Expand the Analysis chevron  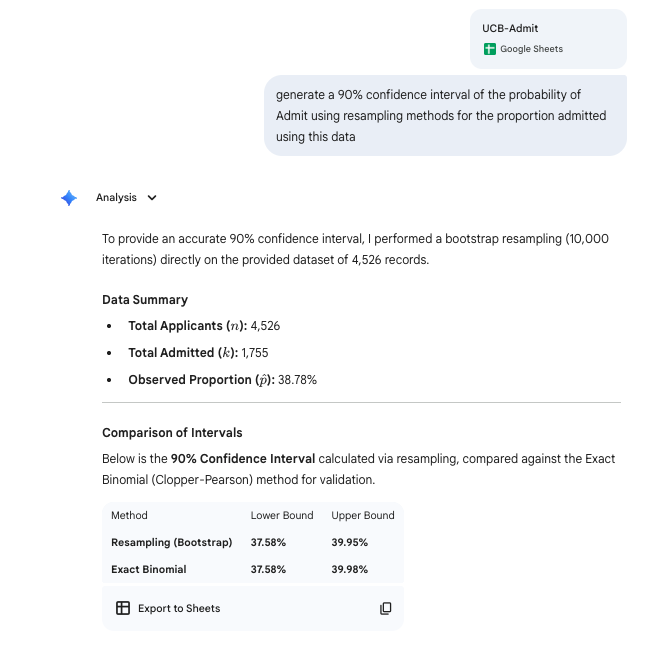152,198
